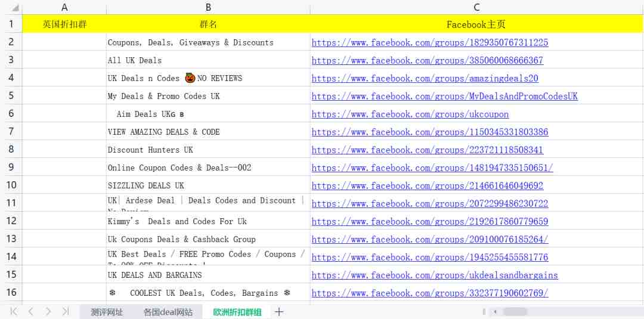This screenshot has height=319, width=644.
Task: Select cell starting 'UK| Ardese Deal'
Action: [x=208, y=203]
